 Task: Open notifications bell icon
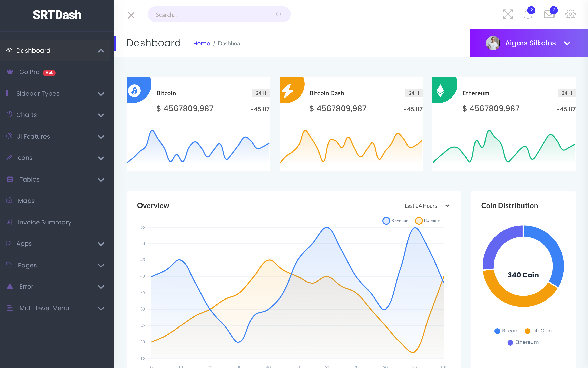(528, 15)
